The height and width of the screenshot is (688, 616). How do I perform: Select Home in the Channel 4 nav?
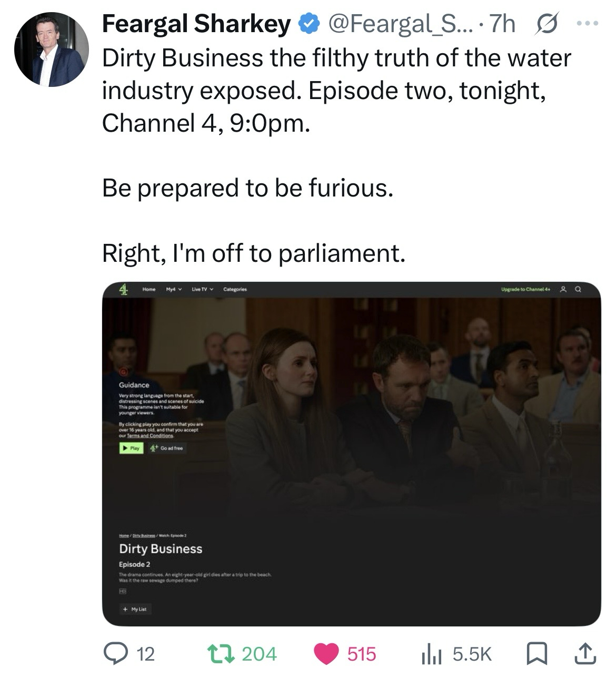pyautogui.click(x=150, y=289)
